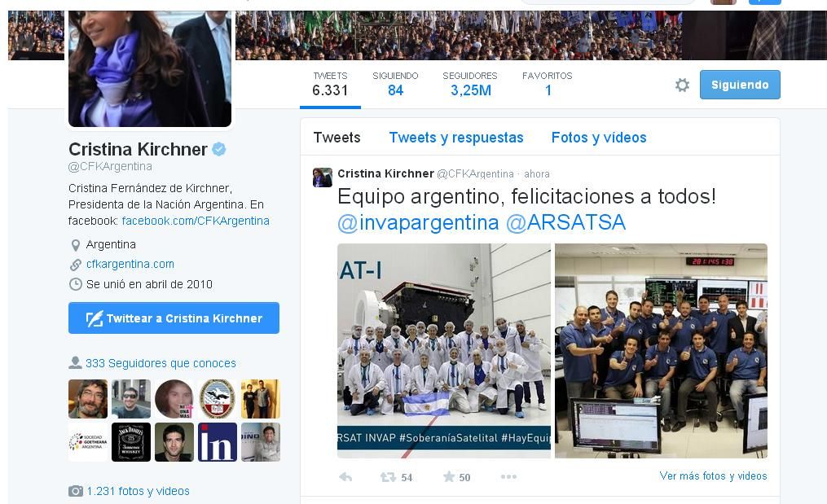Click the tweet author's small avatar
The width and height of the screenshot is (827, 504).
click(x=323, y=177)
